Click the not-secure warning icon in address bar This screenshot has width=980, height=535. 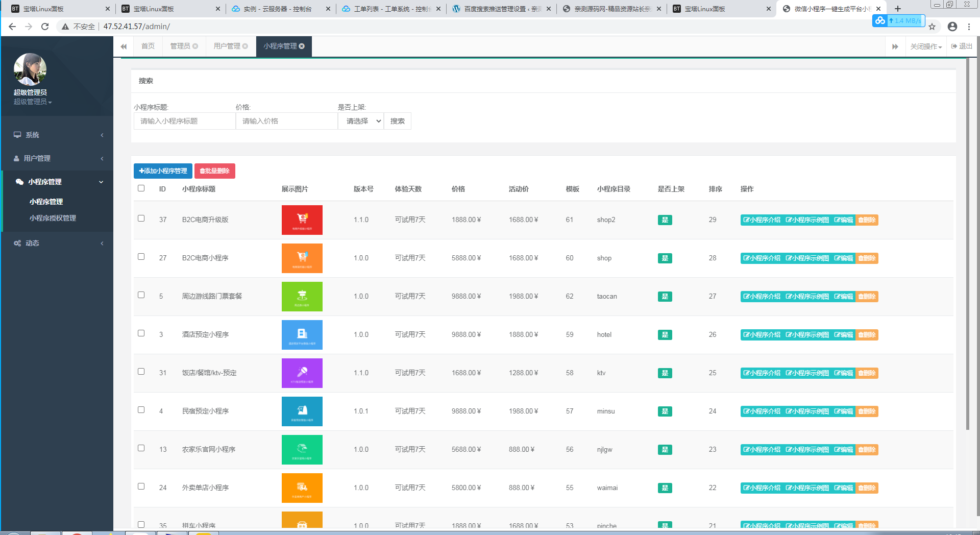(65, 27)
